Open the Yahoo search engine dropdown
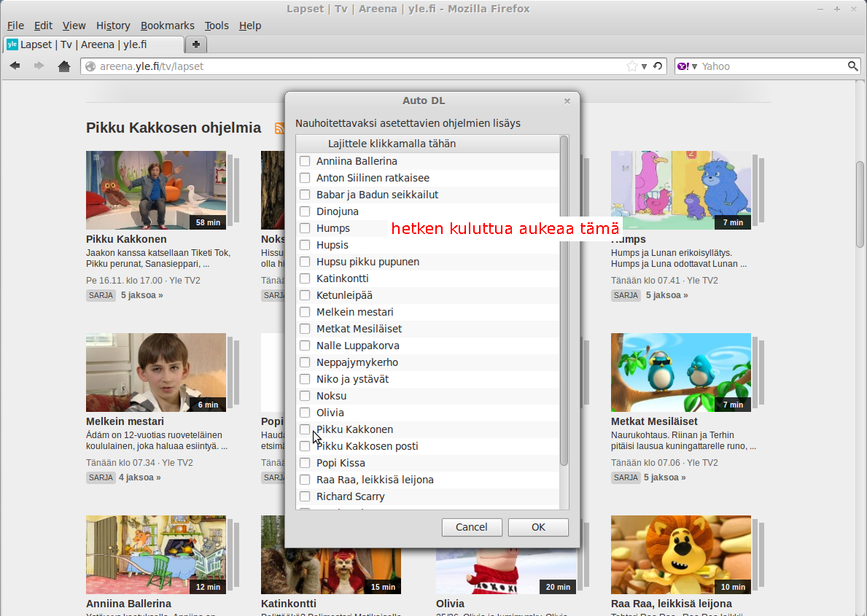 click(x=687, y=66)
